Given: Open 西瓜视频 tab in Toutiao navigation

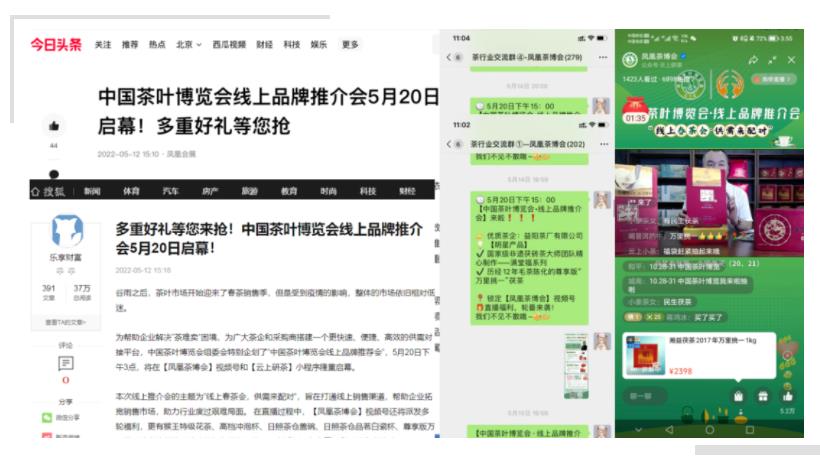Looking at the screenshot, I should pyautogui.click(x=229, y=44).
